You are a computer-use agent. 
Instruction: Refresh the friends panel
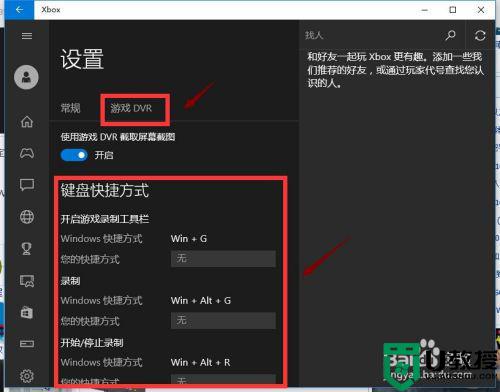(x=480, y=35)
